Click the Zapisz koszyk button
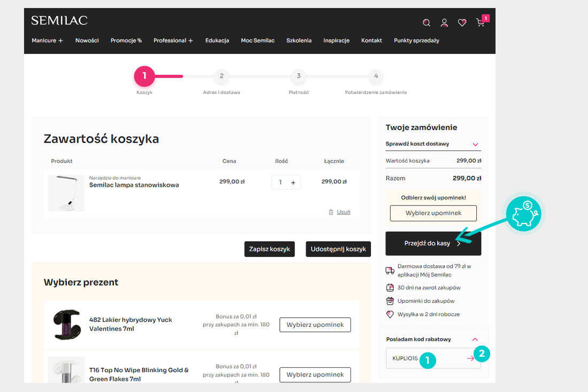Screen dimensions: 588x392 coord(269,249)
